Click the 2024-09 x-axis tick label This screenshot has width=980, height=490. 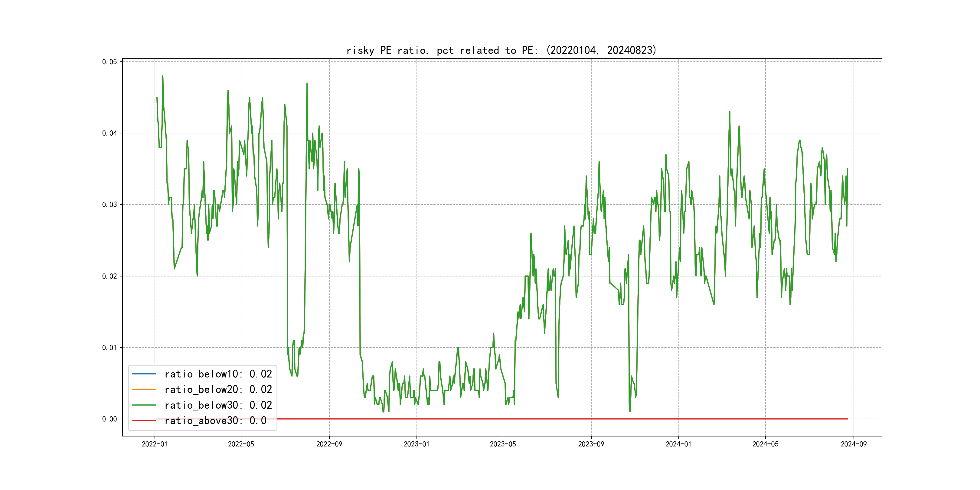pos(853,444)
